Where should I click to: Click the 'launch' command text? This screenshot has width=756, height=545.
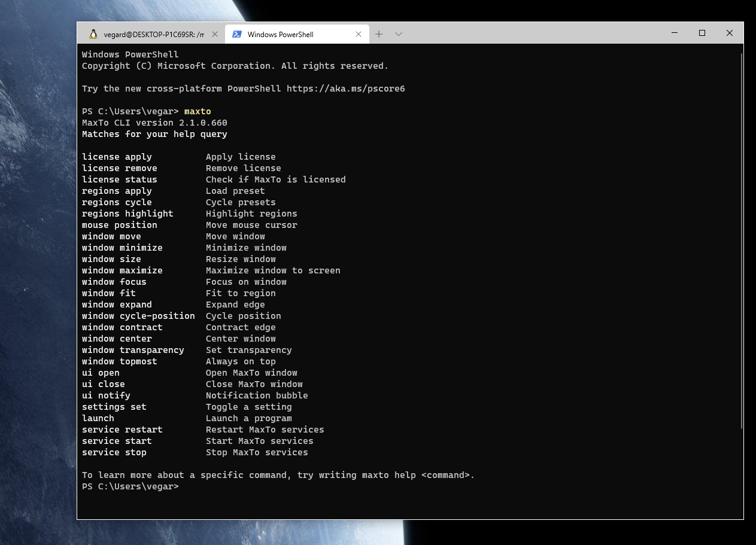point(98,418)
